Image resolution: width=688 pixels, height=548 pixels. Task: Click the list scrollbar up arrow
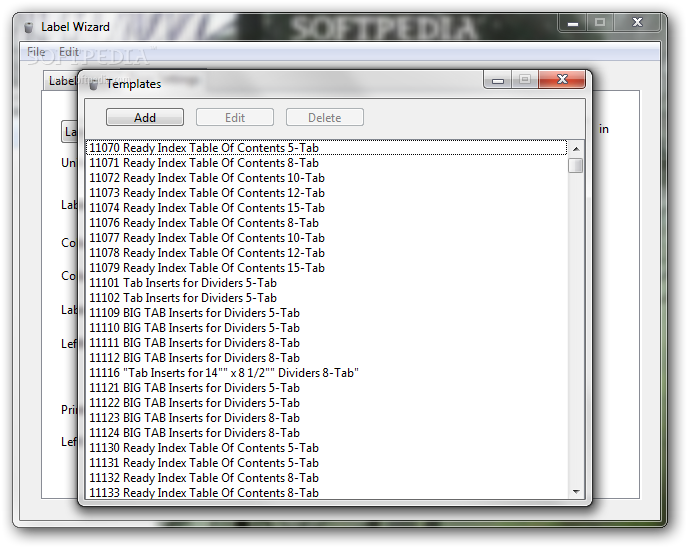pos(576,149)
